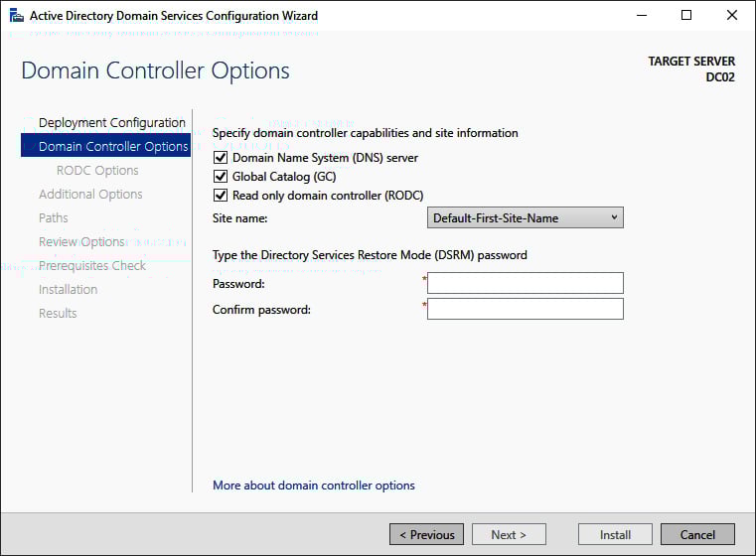
Task: Uncheck the Global Catalog (GC) checkbox
Action: tap(221, 177)
